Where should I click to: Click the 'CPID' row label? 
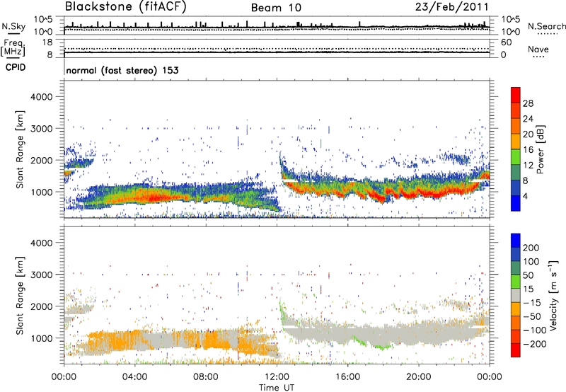coord(16,67)
